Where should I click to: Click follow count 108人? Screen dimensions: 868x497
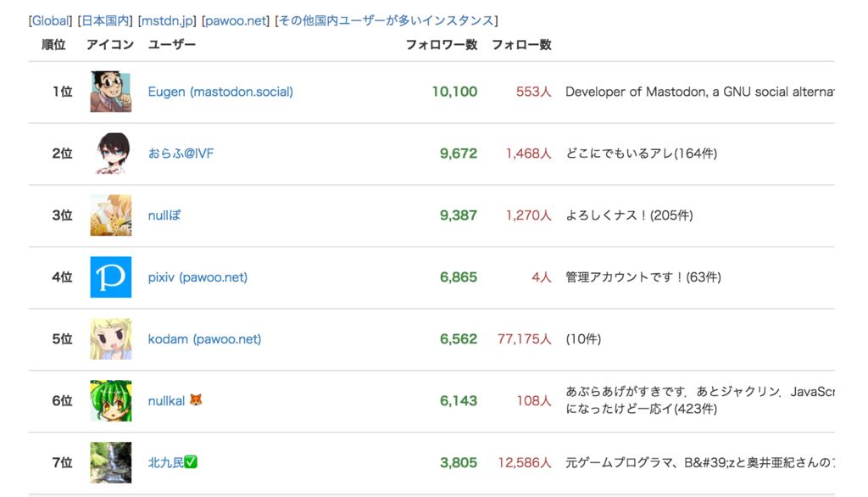coord(534,400)
